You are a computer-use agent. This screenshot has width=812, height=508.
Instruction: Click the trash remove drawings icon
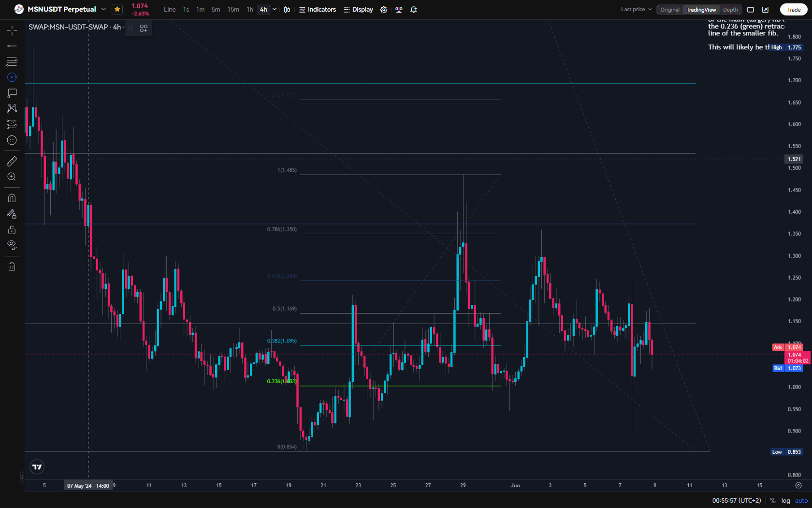pos(12,267)
